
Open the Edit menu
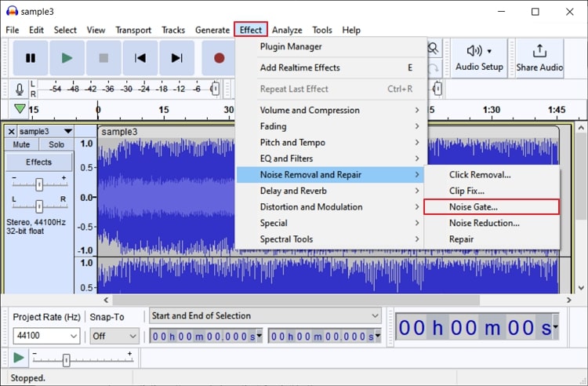tap(36, 30)
